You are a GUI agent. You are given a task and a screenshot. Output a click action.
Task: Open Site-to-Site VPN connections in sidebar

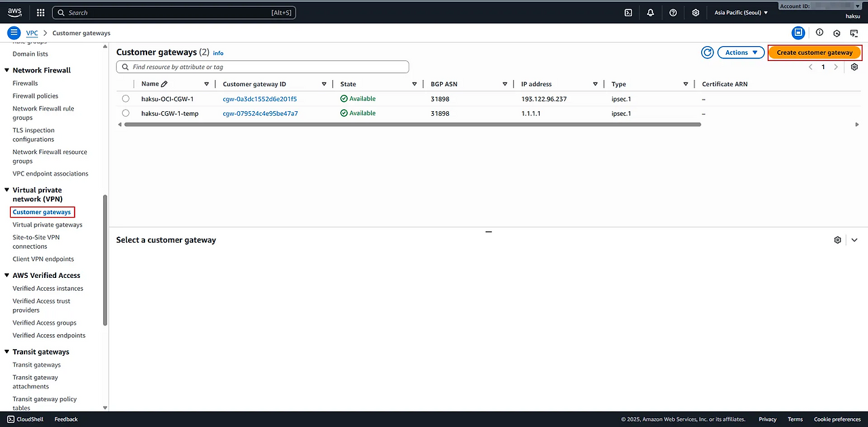pos(36,241)
